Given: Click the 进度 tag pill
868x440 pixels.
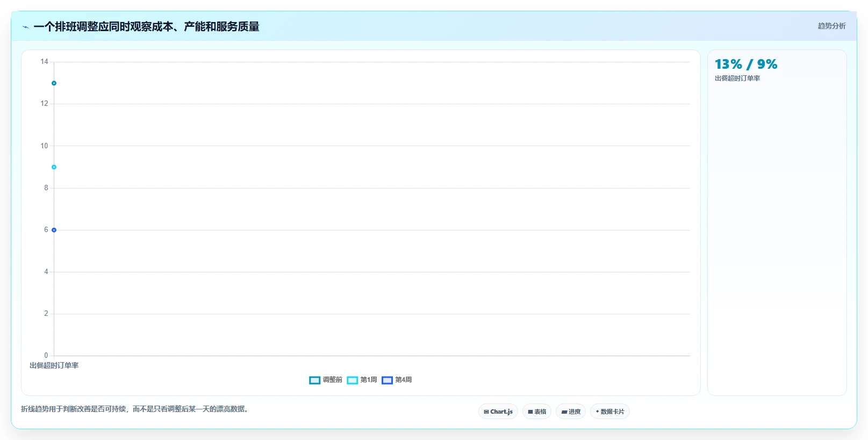Looking at the screenshot, I should [x=571, y=412].
